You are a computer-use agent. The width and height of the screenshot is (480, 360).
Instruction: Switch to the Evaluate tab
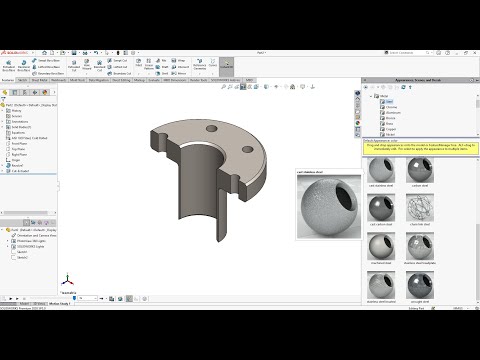[x=154, y=80]
